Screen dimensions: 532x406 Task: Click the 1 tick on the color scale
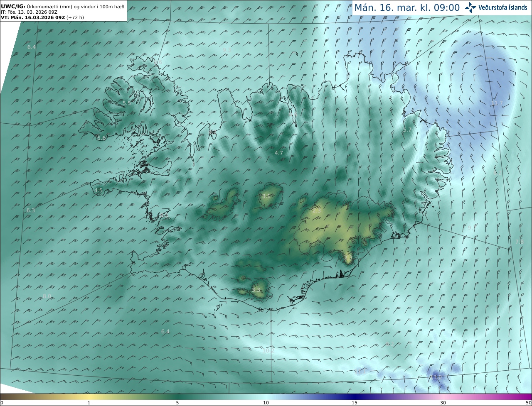pyautogui.click(x=89, y=403)
